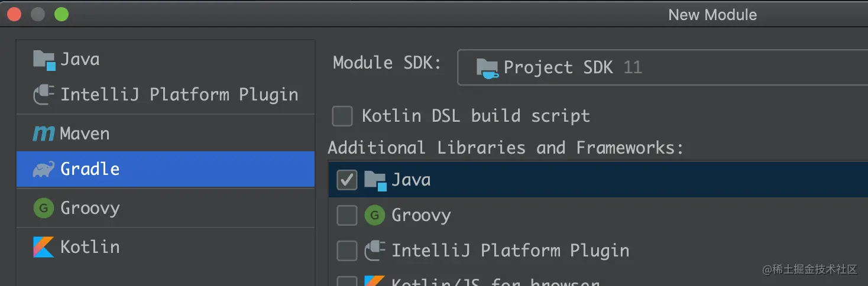Click the 'New Module' window title
The image size is (868, 286).
tap(712, 15)
